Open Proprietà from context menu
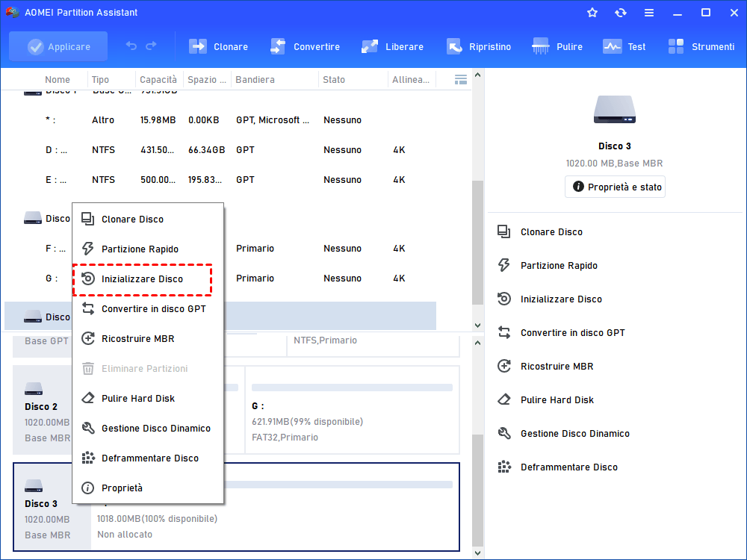 148,488
